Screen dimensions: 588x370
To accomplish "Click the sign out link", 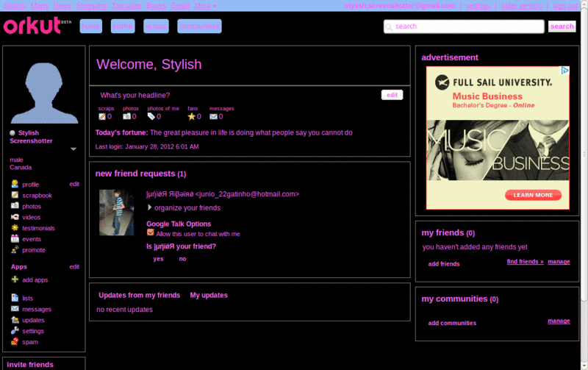I will point(564,6).
